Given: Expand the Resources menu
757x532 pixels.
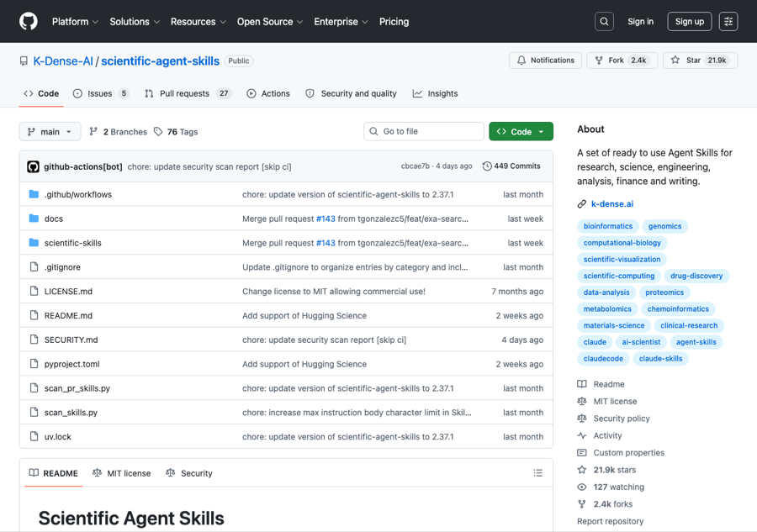Looking at the screenshot, I should [198, 22].
